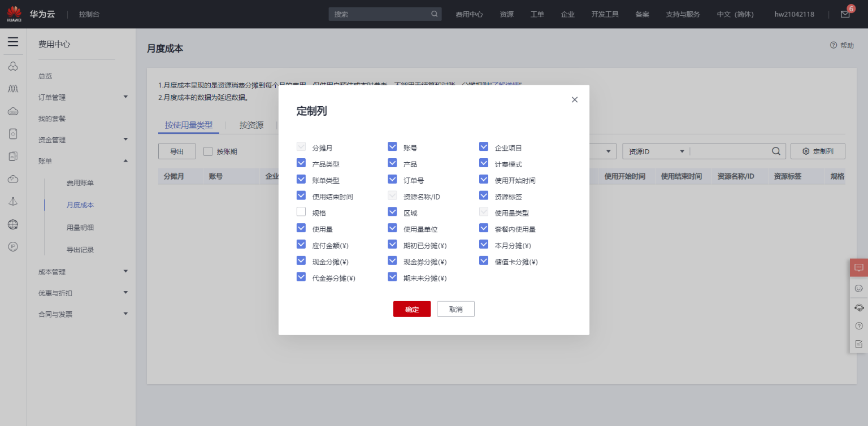Uncheck the 账号 checkbox
The height and width of the screenshot is (426, 868).
click(392, 147)
